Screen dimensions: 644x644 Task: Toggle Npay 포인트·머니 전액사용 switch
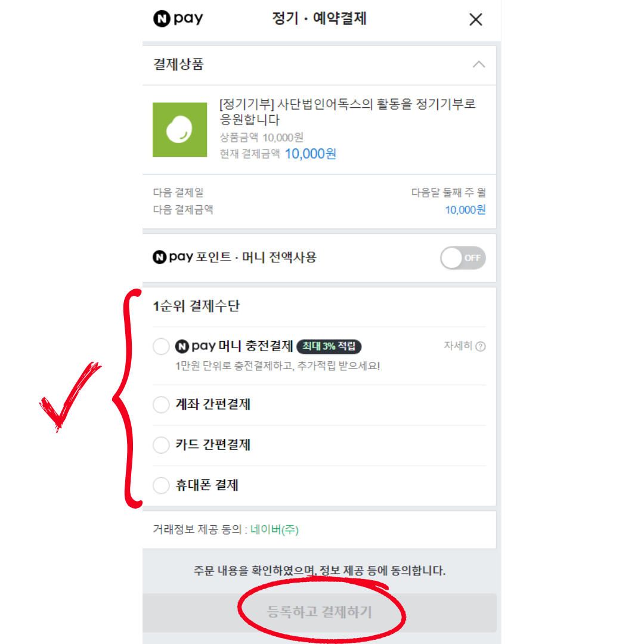463,258
